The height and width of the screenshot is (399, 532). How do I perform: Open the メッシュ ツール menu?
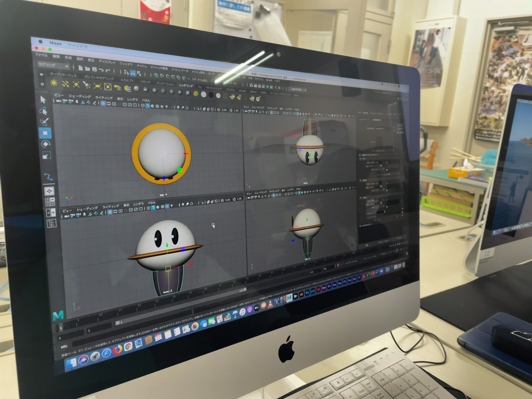(x=180, y=70)
